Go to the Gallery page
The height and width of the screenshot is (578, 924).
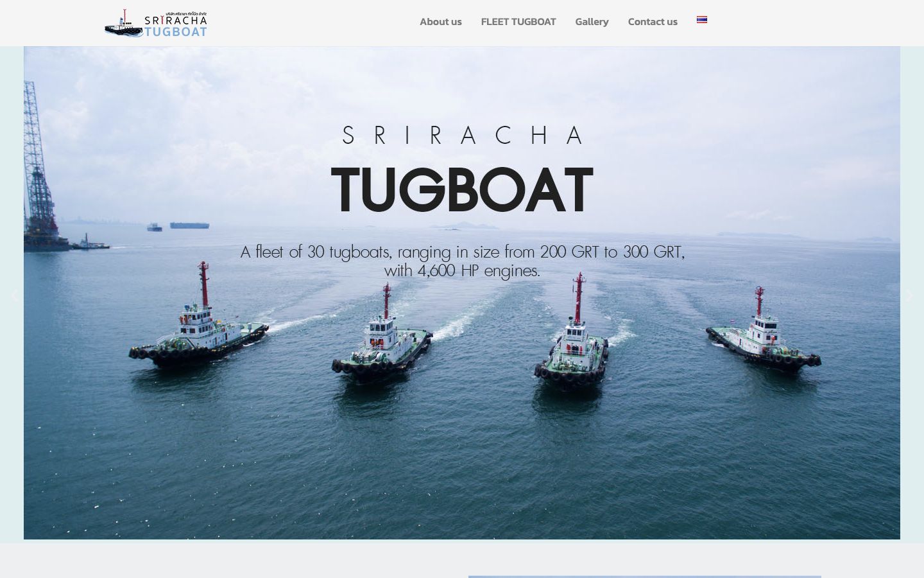pos(592,22)
